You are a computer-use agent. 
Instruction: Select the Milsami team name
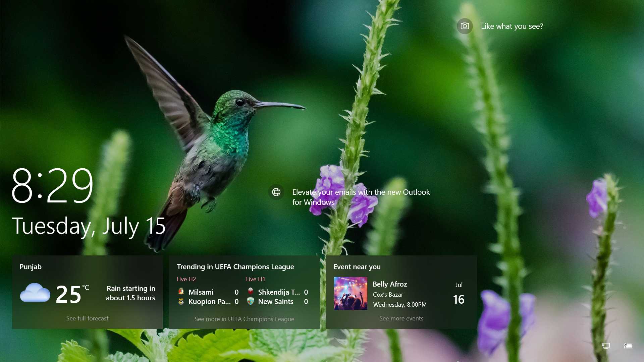201,292
